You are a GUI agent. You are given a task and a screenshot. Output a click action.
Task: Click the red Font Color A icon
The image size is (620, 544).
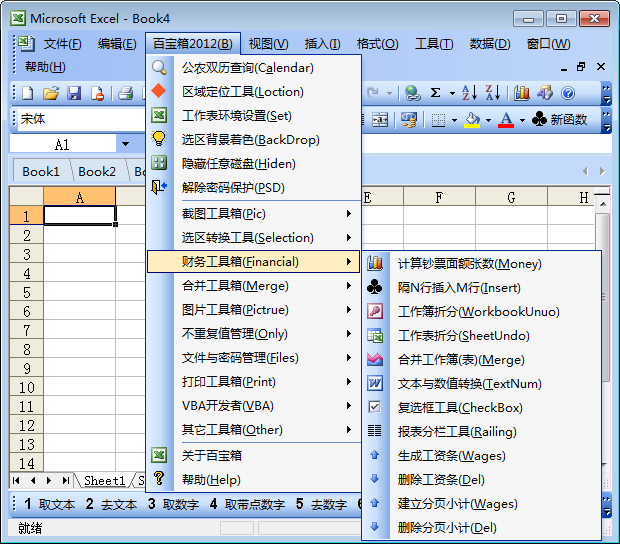pos(506,120)
